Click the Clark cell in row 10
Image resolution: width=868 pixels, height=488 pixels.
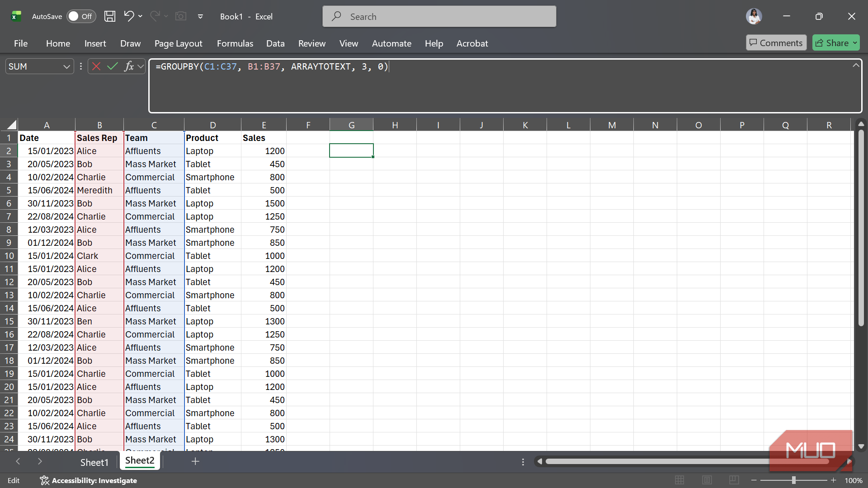point(99,256)
